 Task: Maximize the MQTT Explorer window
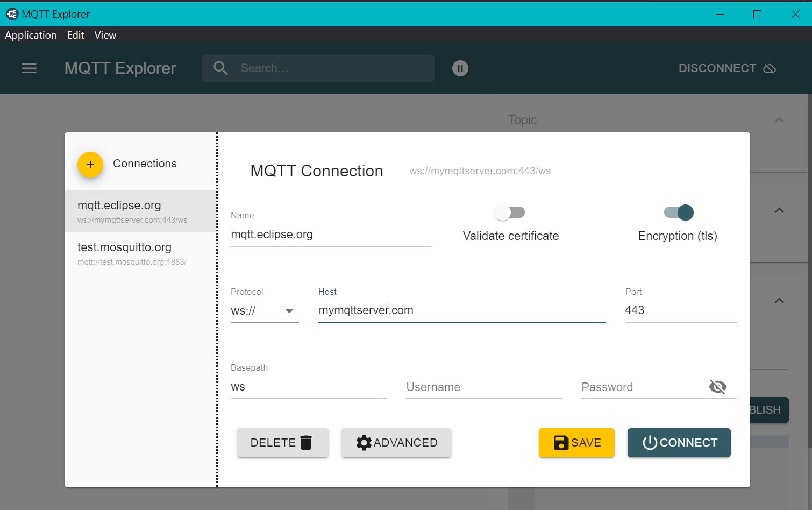coord(757,15)
